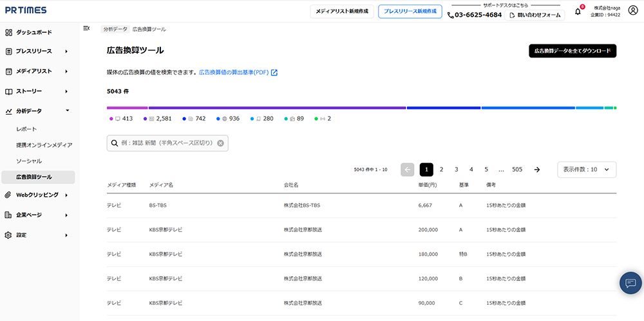Focus the media keyword search input
The width and height of the screenshot is (644, 321).
coord(167,144)
